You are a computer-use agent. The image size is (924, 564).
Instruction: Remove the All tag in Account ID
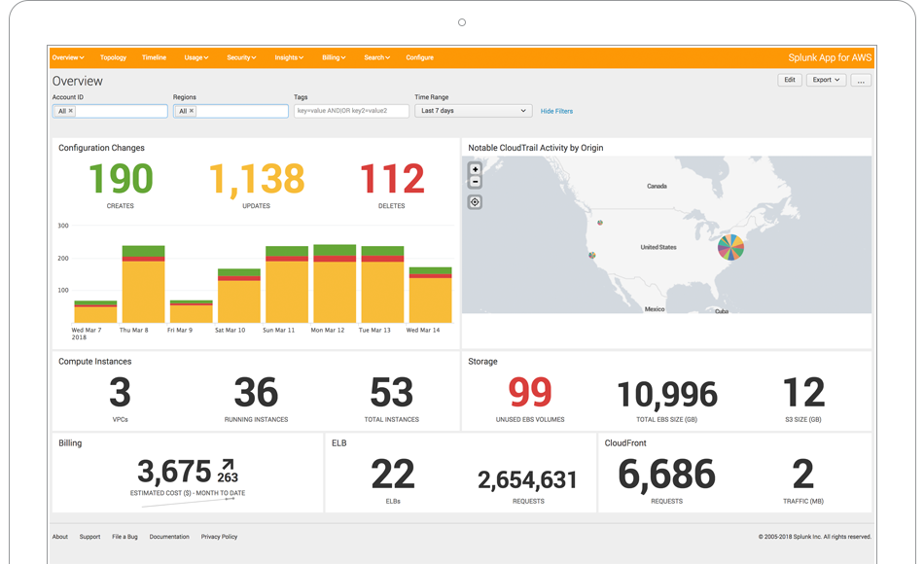70,111
